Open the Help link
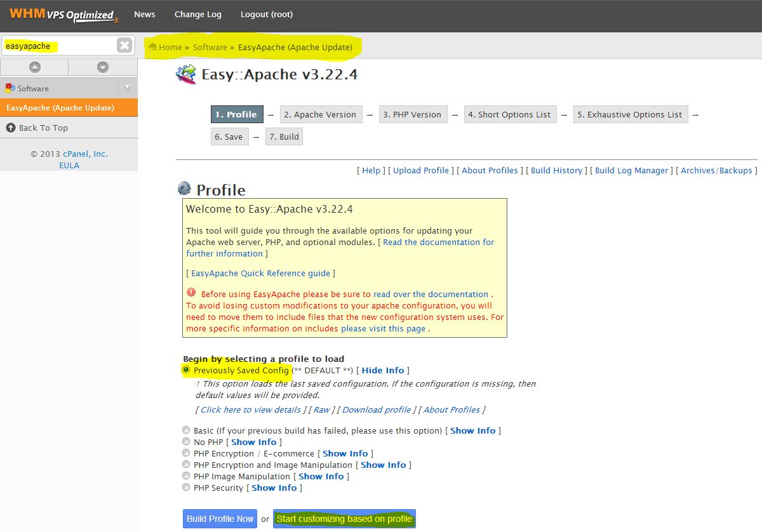Screen dimensions: 762x532 tap(371, 170)
